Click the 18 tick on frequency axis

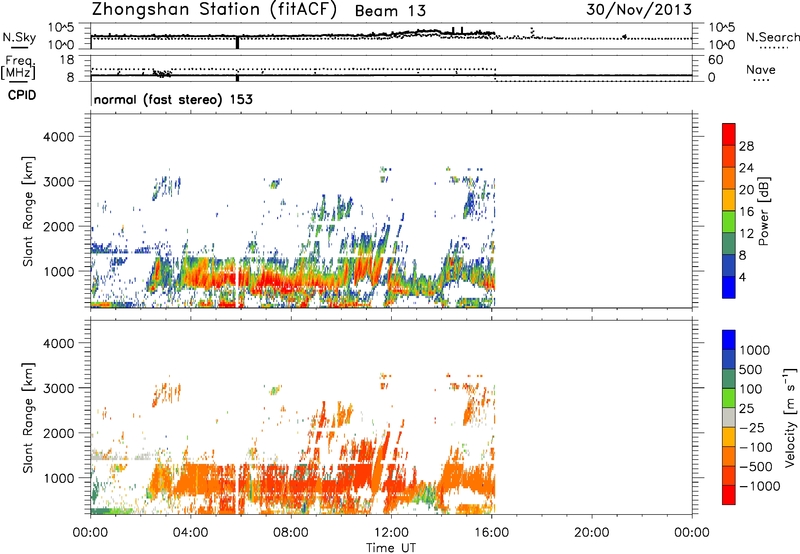click(67, 60)
